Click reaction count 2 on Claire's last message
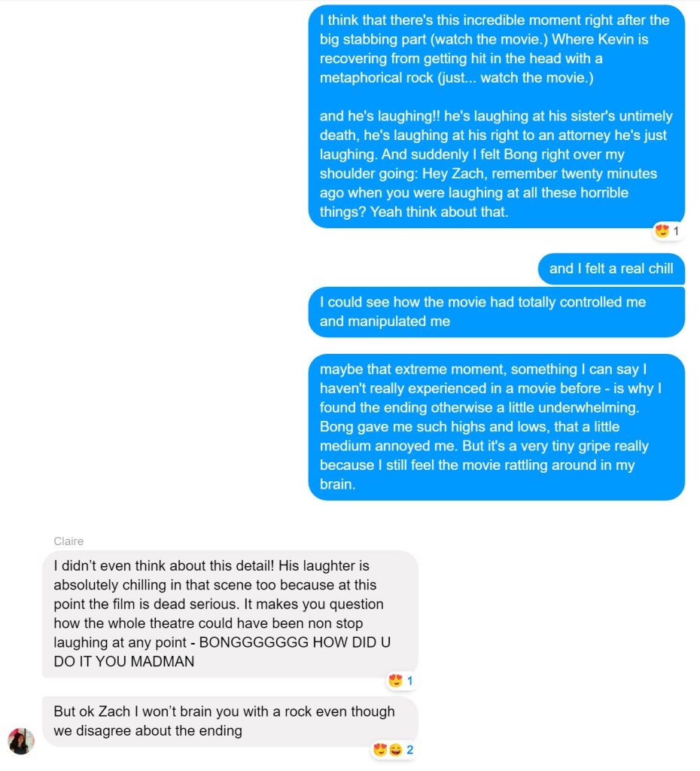The width and height of the screenshot is (700, 771). coord(410,750)
